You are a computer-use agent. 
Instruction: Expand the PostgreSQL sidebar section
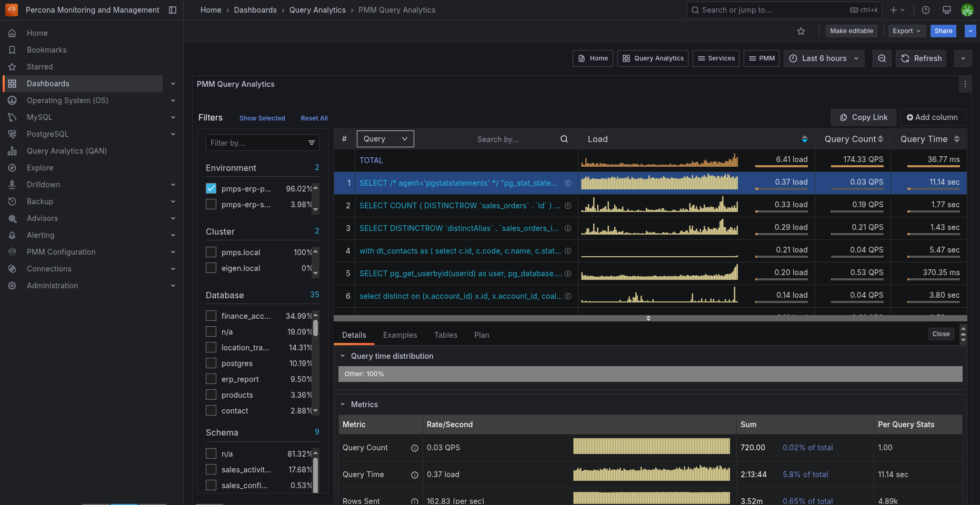173,134
